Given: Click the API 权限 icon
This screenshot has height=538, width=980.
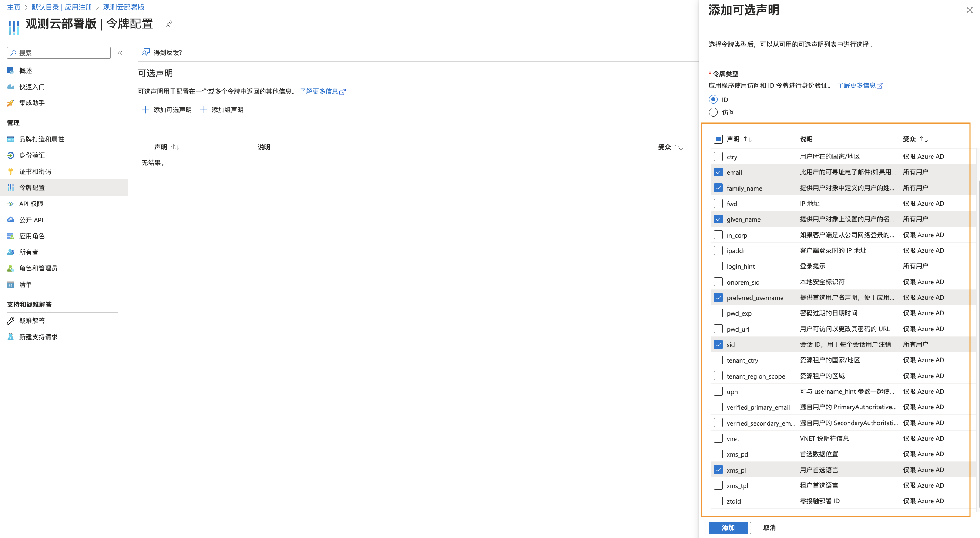Looking at the screenshot, I should [11, 204].
